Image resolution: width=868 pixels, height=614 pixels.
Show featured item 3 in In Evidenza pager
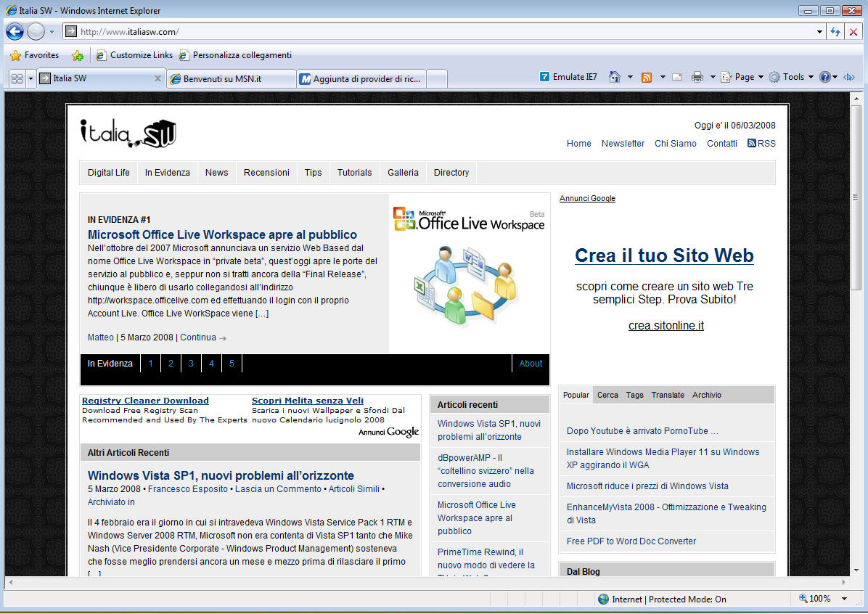191,364
